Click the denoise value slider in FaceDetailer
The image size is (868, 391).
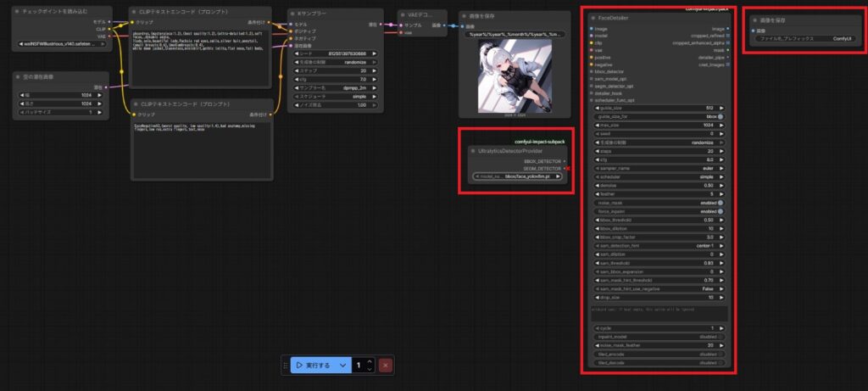pos(659,185)
